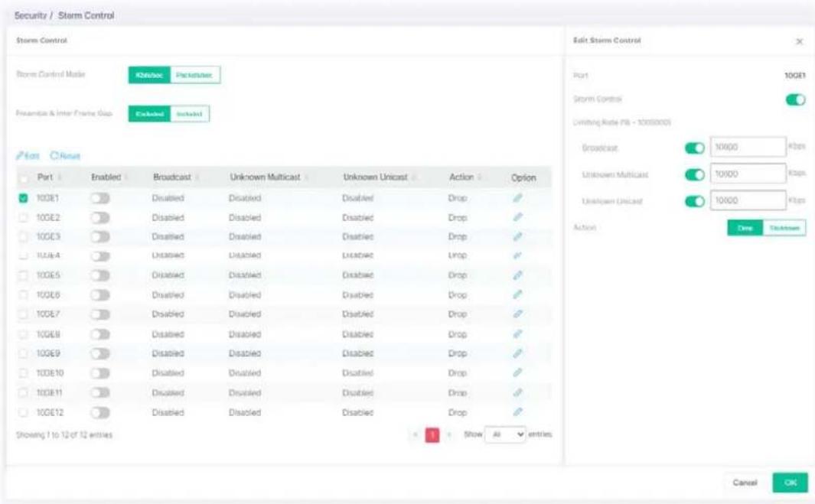815x504 pixels.
Task: Uncheck the 10GE1 row checkbox
Action: 23,198
